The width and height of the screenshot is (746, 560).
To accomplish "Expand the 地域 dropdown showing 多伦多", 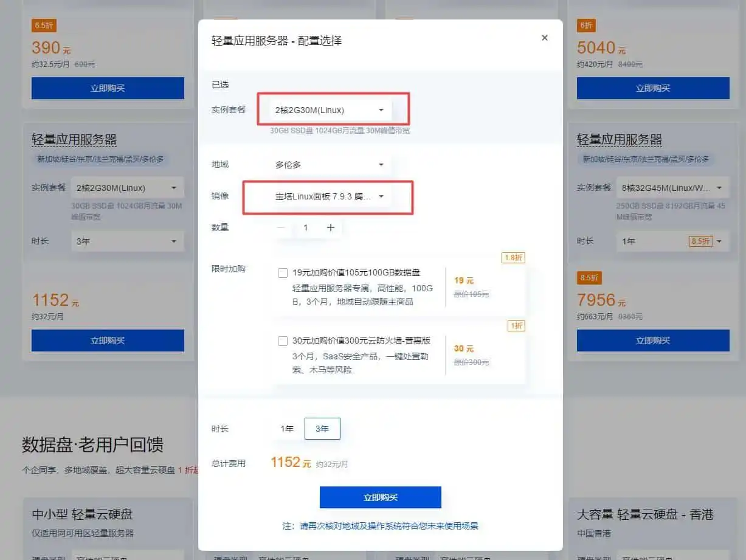I will [x=330, y=165].
